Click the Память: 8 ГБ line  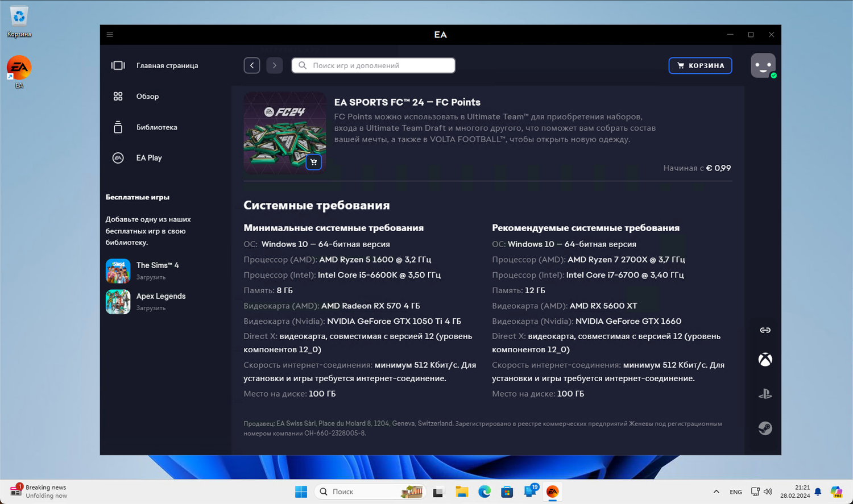point(268,290)
